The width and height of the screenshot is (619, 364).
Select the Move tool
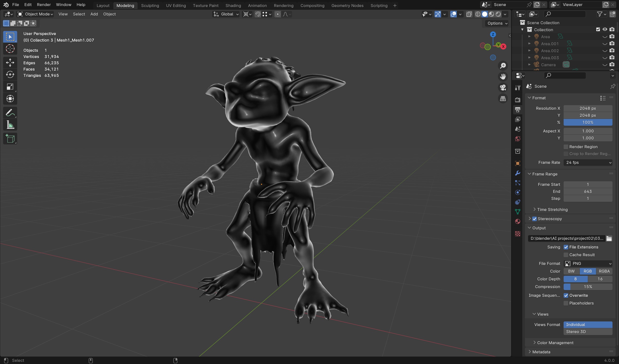tap(10, 62)
